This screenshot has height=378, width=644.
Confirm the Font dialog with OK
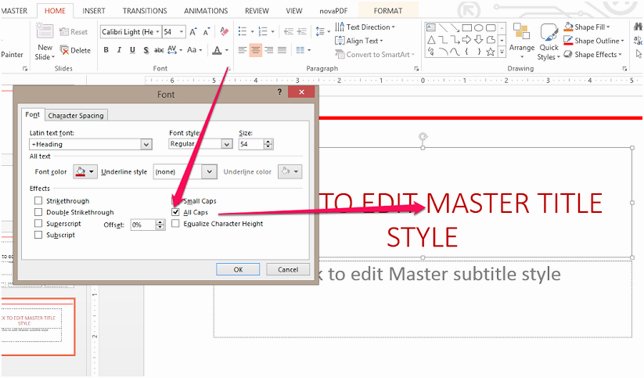click(238, 270)
